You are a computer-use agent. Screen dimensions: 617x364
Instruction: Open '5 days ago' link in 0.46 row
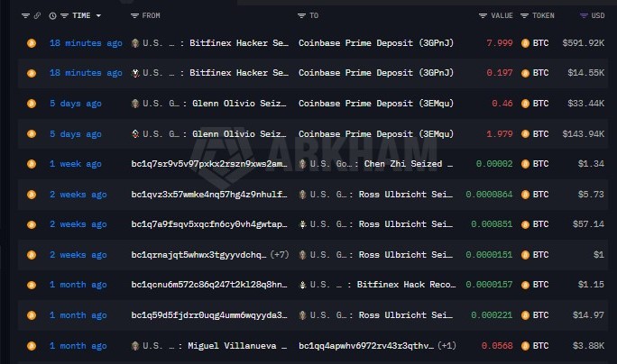pos(76,104)
